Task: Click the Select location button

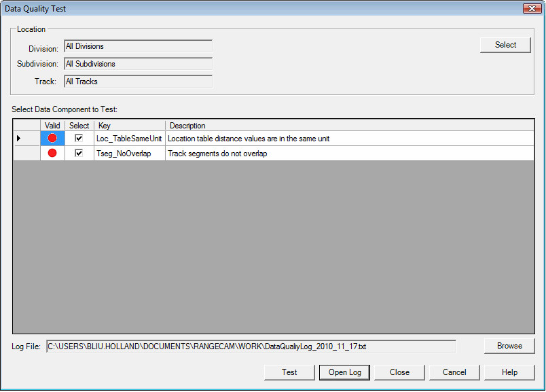Action: pos(505,45)
